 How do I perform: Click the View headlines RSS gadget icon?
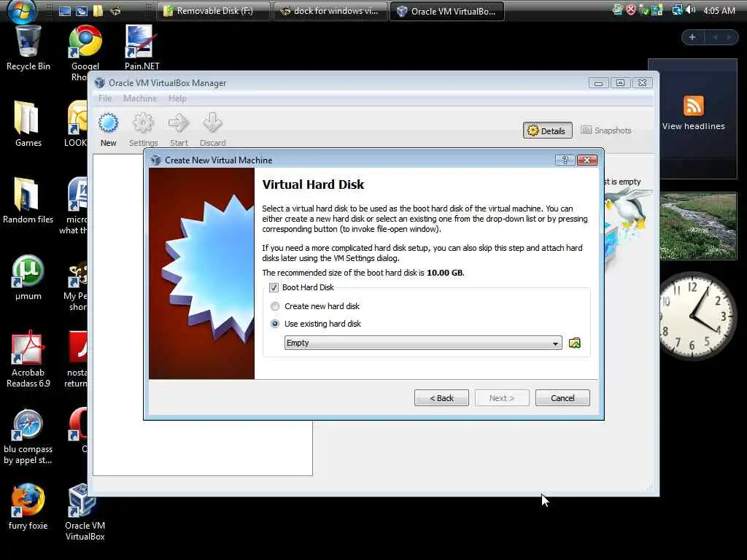pyautogui.click(x=693, y=106)
